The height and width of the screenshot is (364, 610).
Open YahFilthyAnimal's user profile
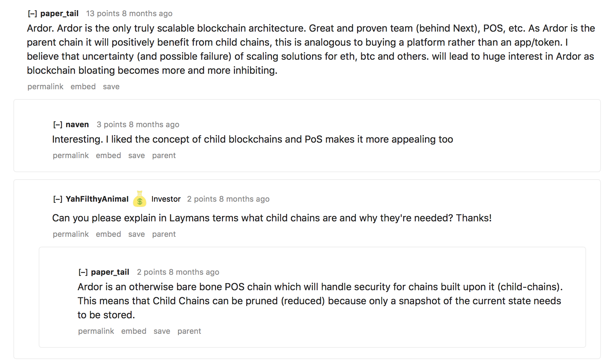coord(97,199)
